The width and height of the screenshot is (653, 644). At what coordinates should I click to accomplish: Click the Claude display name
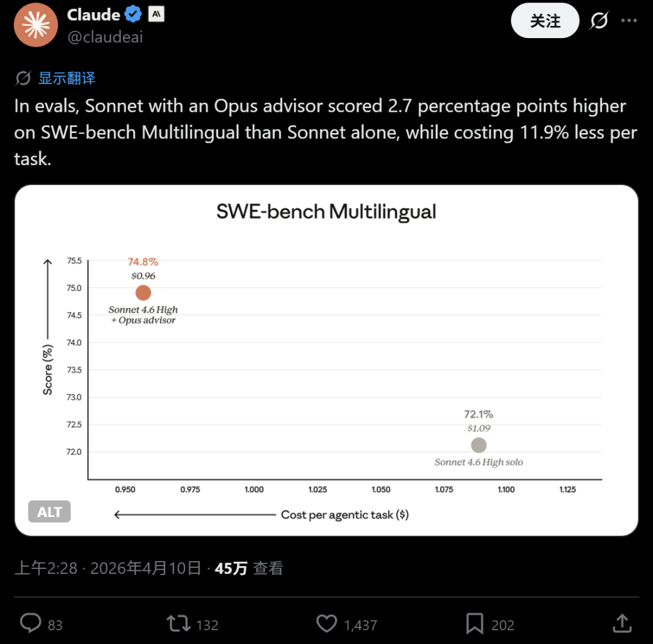click(x=93, y=15)
